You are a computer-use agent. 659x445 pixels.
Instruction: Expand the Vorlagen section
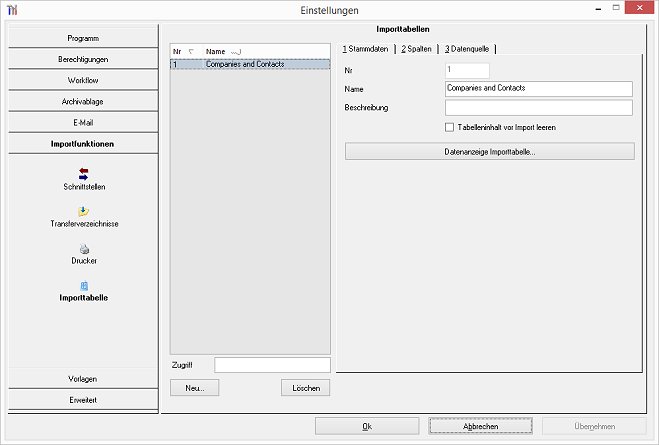[x=83, y=379]
